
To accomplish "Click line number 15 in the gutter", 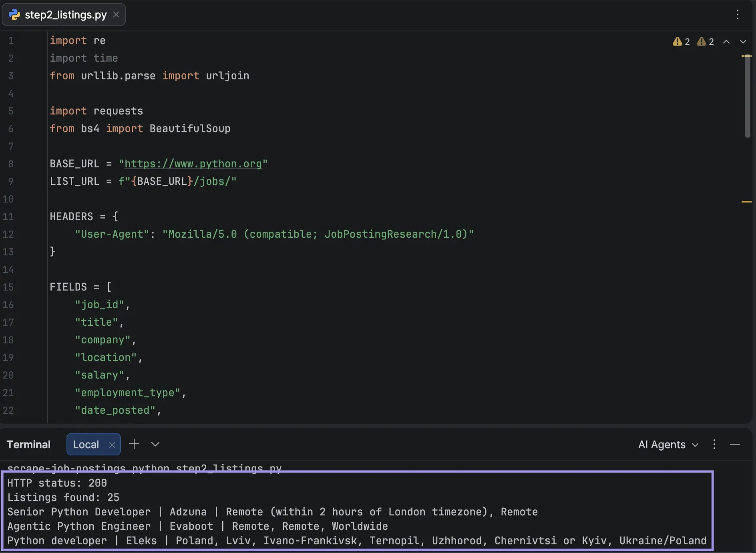I will (8, 287).
